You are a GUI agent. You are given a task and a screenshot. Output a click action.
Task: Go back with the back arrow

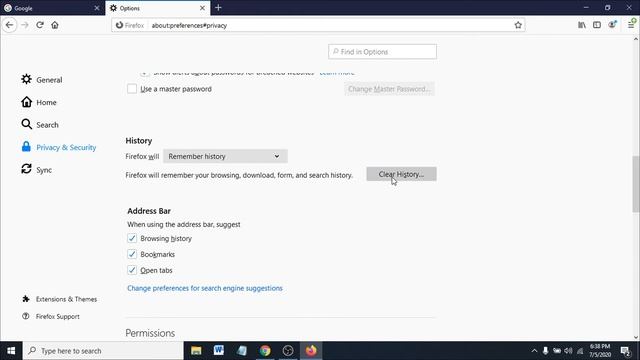[9, 25]
